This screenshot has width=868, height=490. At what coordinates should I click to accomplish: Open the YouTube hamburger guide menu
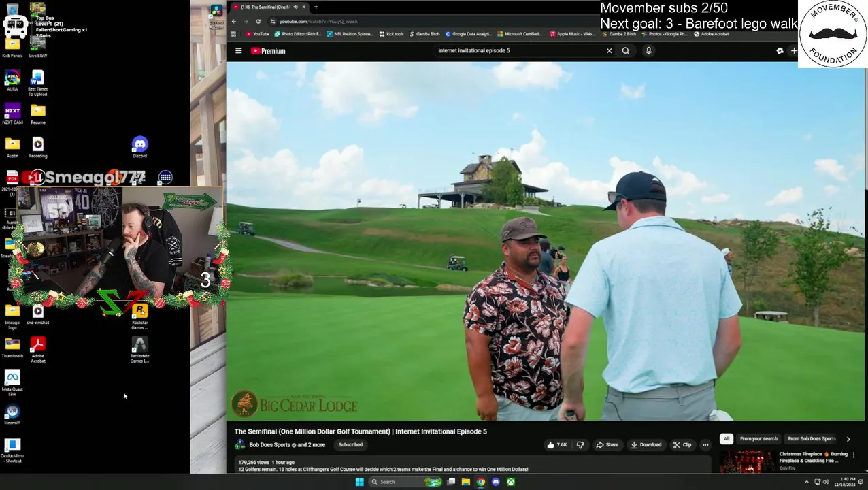pos(239,51)
